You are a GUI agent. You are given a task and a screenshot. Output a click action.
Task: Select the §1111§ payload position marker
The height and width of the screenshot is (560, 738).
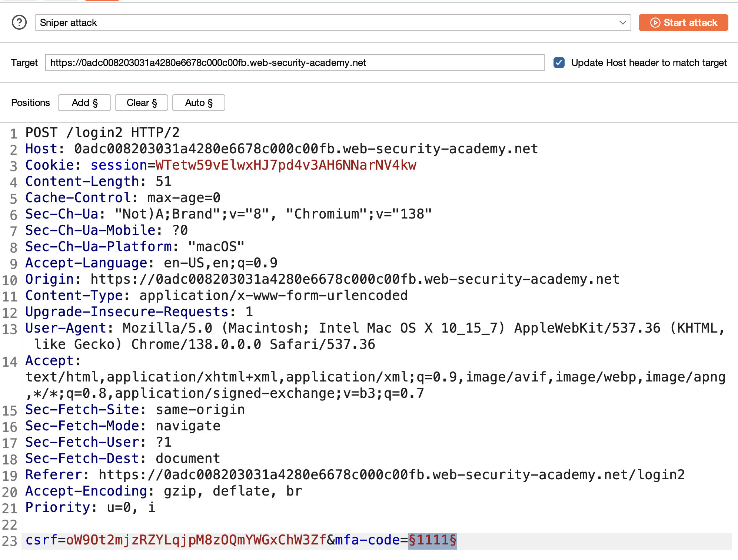point(432,540)
